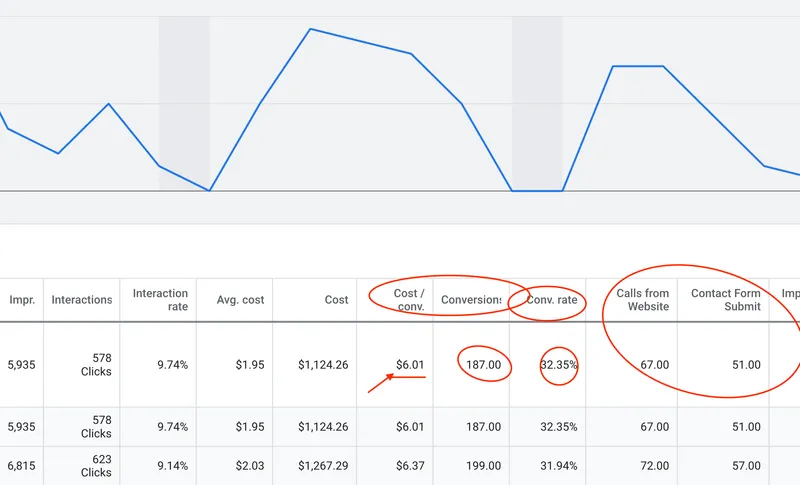Click the Cost / conv. column header
Viewport: 800px width, 485px height.
tap(409, 300)
